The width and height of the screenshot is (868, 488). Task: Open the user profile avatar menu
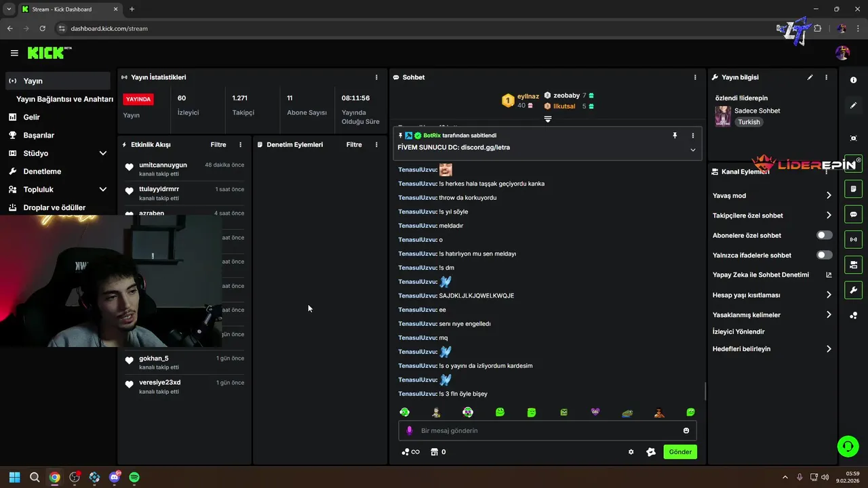[842, 53]
